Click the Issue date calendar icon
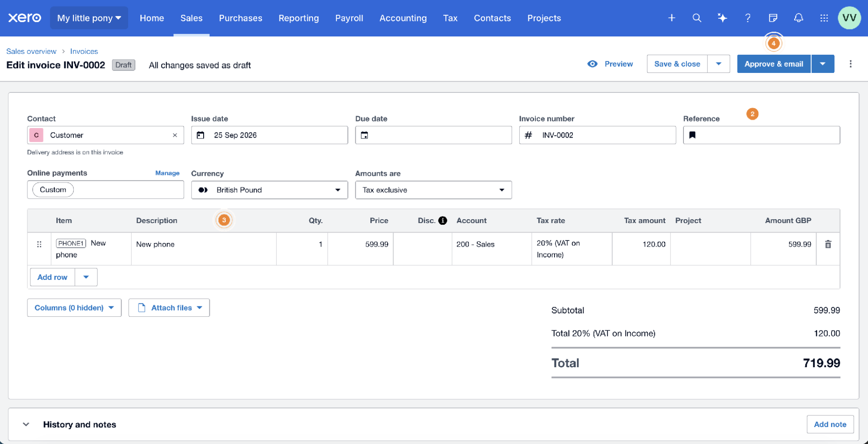868x444 pixels. click(x=200, y=135)
